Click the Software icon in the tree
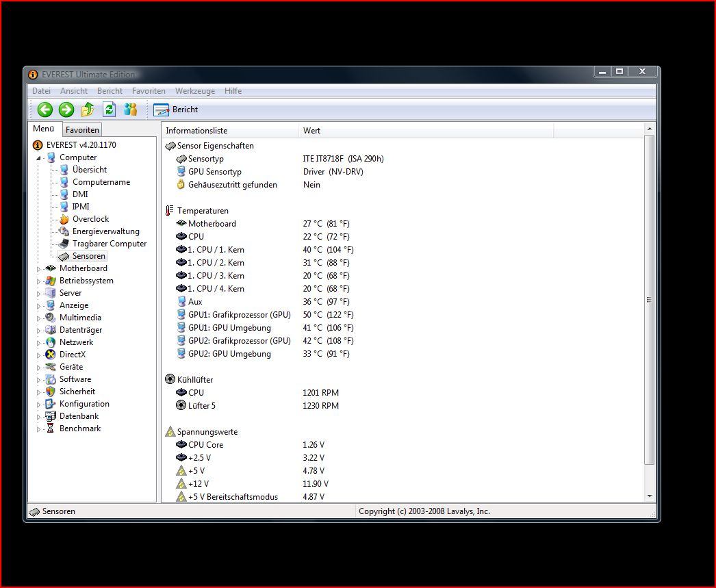The image size is (716, 588). (x=51, y=379)
